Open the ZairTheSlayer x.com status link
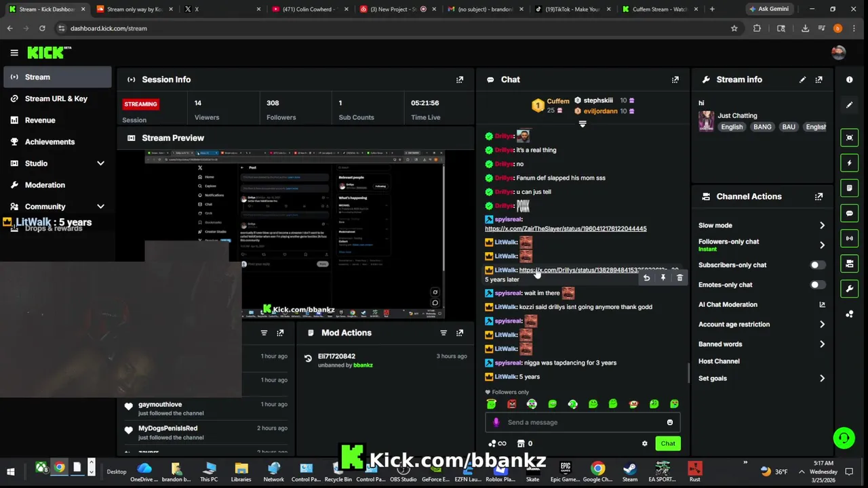This screenshot has width=868, height=488. [x=566, y=228]
